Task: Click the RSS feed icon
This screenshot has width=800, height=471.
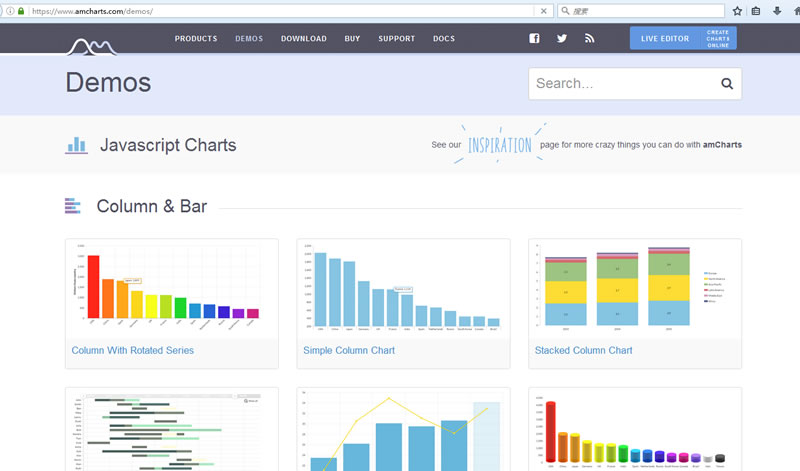Action: pyautogui.click(x=590, y=39)
